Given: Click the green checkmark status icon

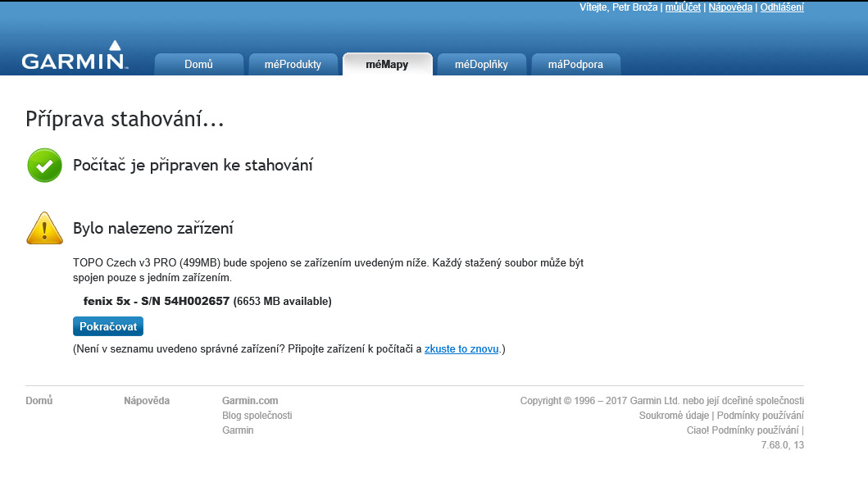Looking at the screenshot, I should (x=45, y=165).
